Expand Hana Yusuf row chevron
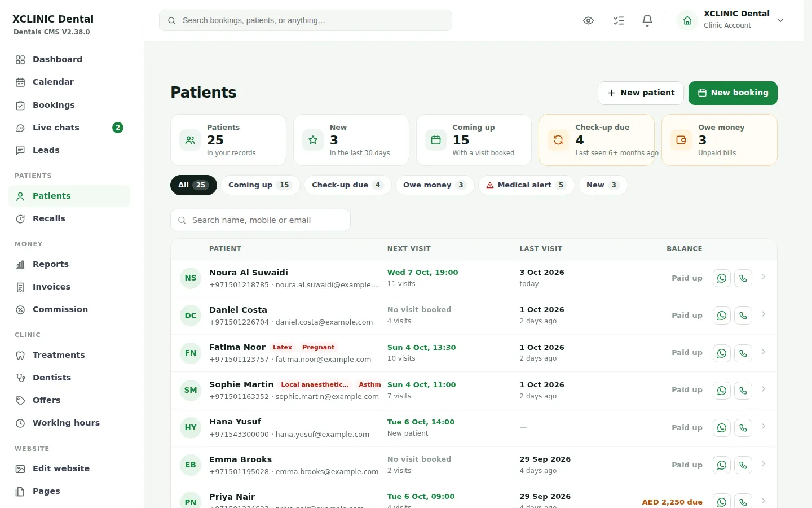The height and width of the screenshot is (508, 812). coord(764,427)
